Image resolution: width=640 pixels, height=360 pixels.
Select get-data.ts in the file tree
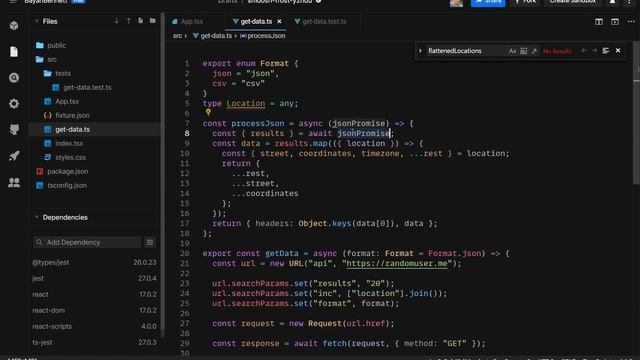pos(72,129)
